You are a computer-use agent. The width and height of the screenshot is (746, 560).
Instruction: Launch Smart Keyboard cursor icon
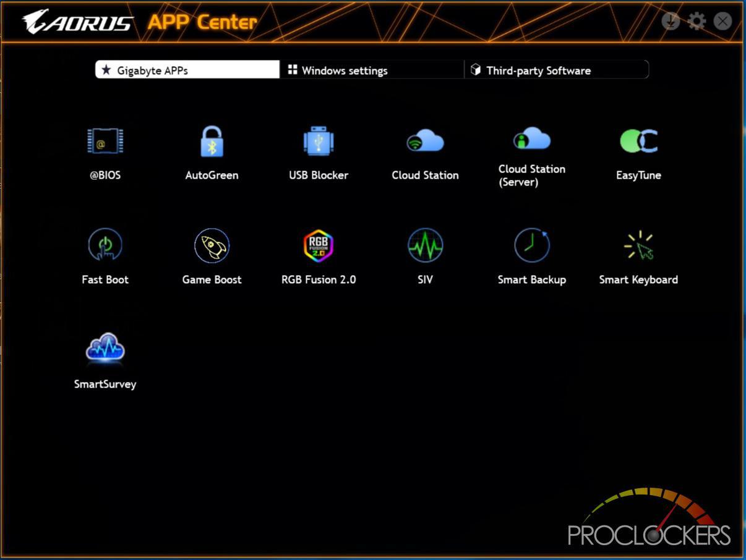click(x=639, y=245)
